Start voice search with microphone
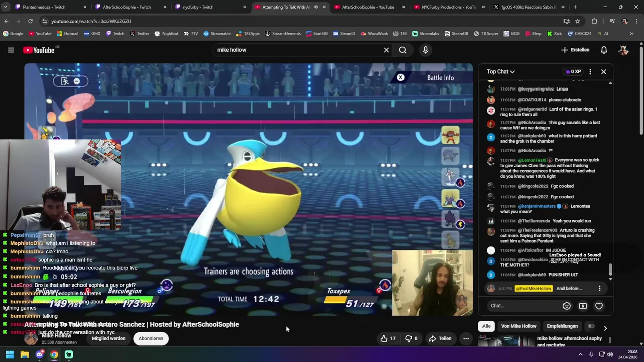 (x=425, y=50)
